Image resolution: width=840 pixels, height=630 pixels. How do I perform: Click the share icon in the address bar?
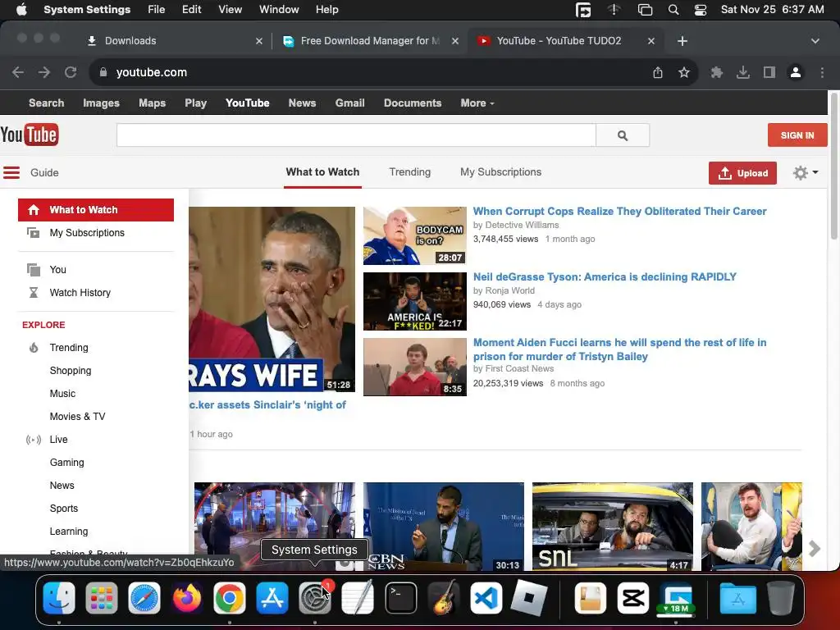(658, 72)
